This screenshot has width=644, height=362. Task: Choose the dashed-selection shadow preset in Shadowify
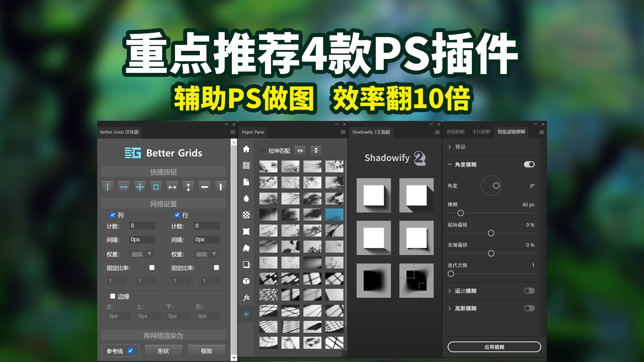[416, 281]
